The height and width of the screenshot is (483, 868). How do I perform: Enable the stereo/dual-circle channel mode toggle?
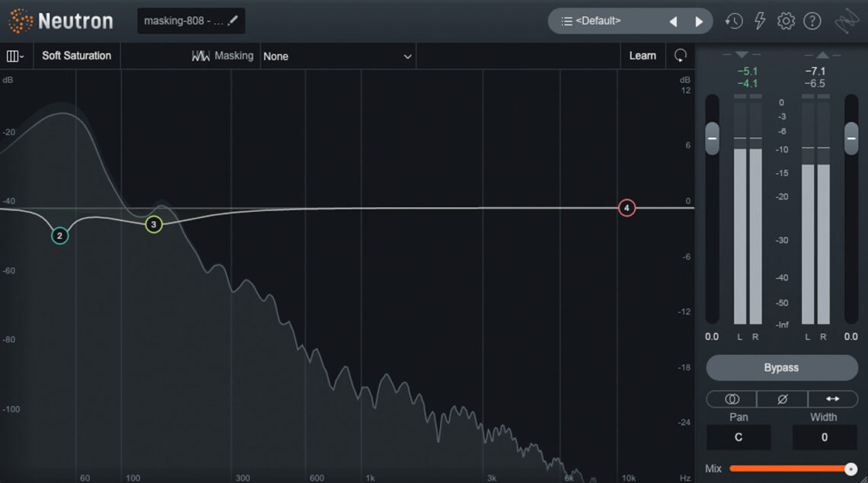coord(731,398)
